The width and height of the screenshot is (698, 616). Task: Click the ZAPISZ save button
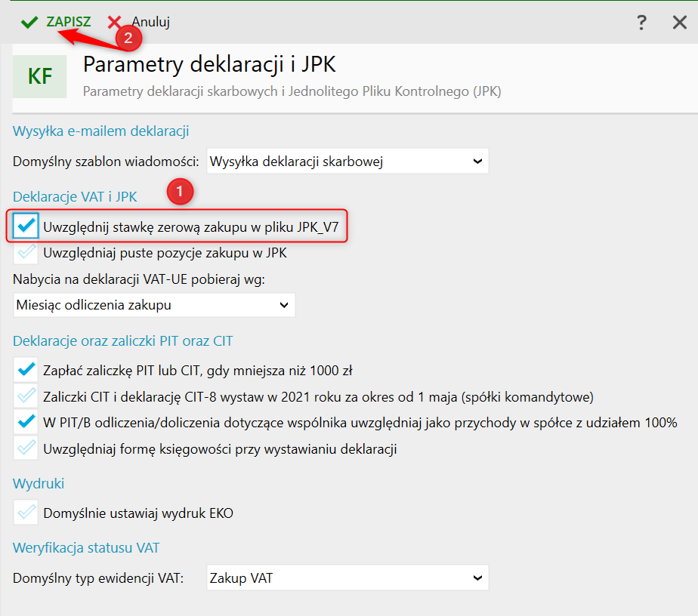56,22
